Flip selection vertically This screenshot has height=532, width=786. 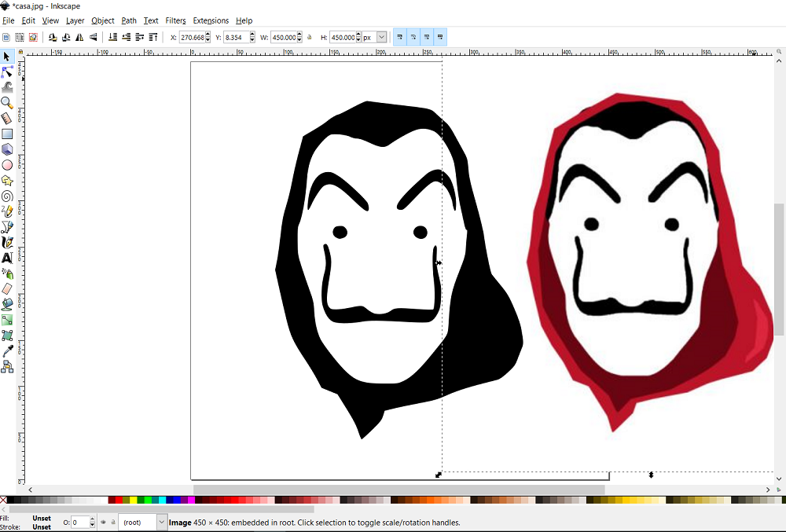click(x=94, y=37)
